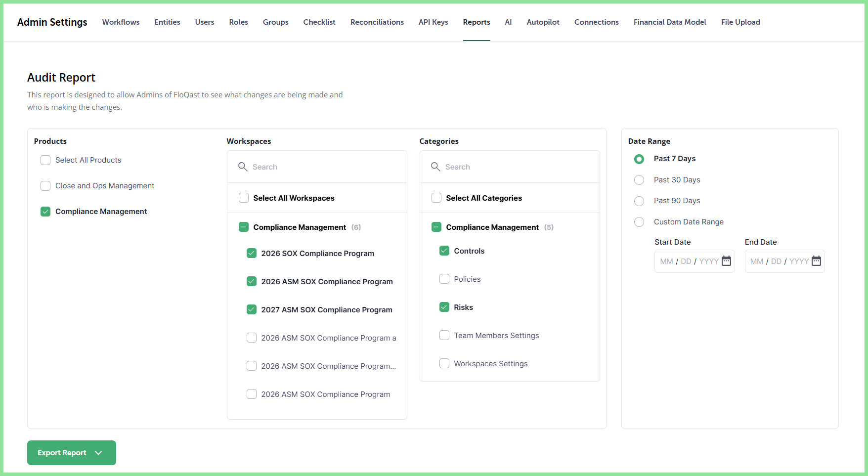Select Past 7 Days radio option

coord(639,159)
